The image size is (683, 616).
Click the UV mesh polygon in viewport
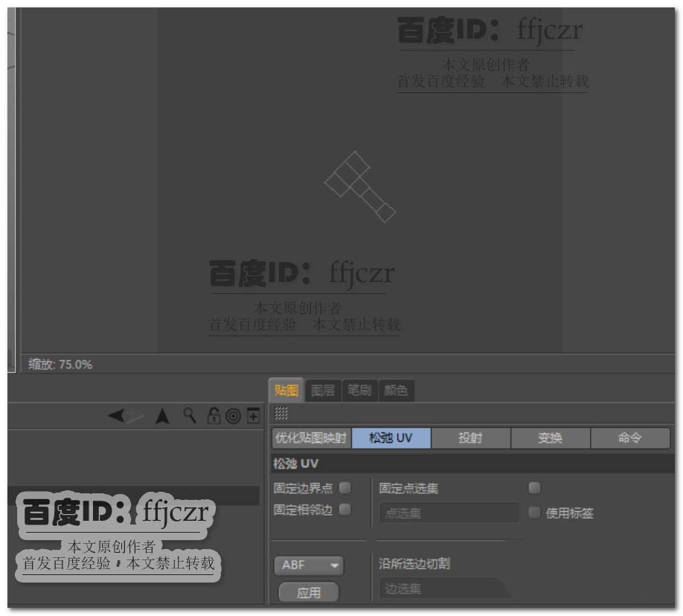pos(360,187)
